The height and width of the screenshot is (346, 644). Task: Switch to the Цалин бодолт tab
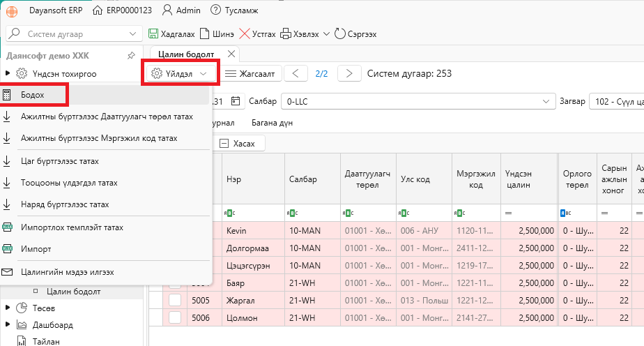pos(186,54)
